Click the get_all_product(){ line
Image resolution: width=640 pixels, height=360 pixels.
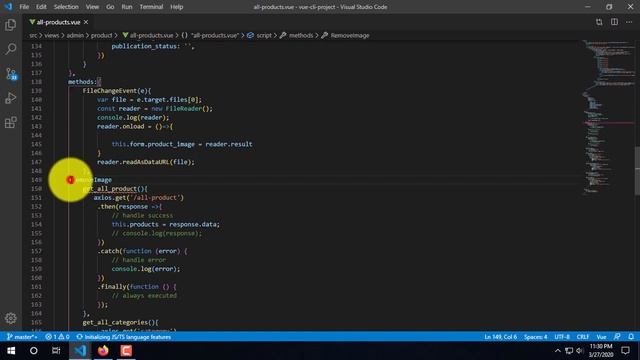point(115,189)
